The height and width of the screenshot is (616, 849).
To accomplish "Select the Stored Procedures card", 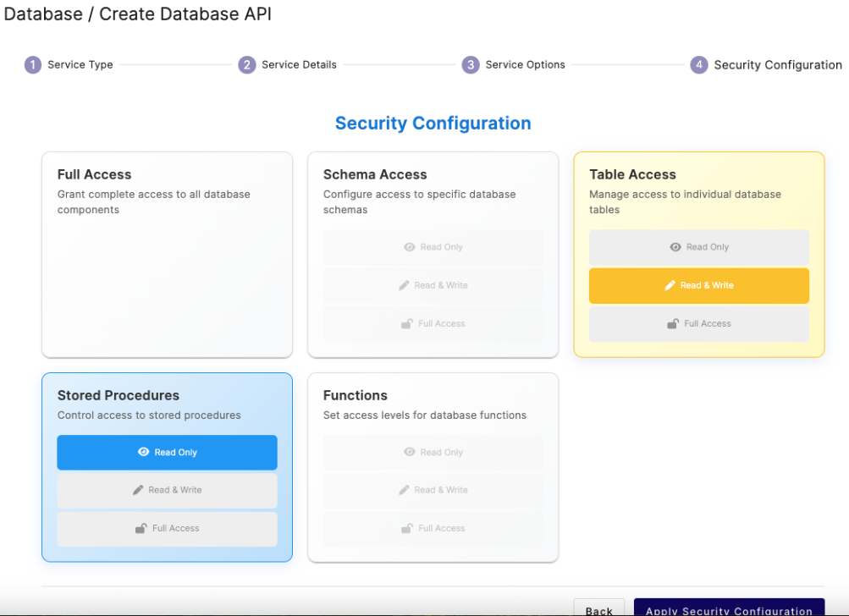I will [167, 406].
